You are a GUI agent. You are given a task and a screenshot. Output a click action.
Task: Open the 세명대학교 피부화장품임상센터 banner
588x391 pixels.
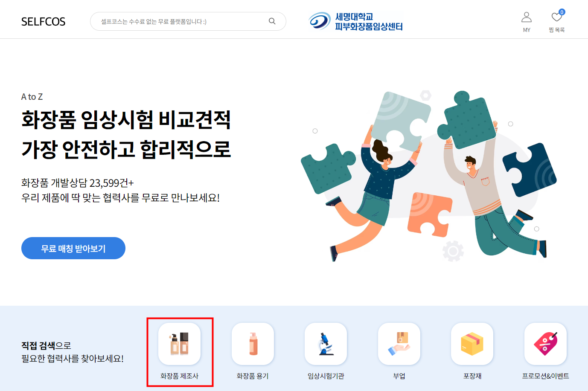tap(356, 21)
